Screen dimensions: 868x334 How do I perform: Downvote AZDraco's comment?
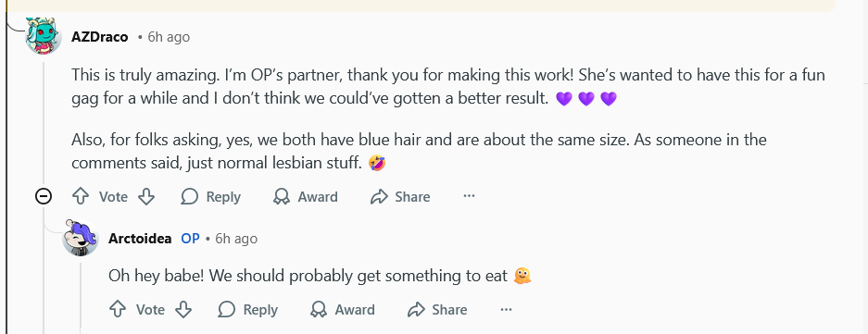click(146, 197)
